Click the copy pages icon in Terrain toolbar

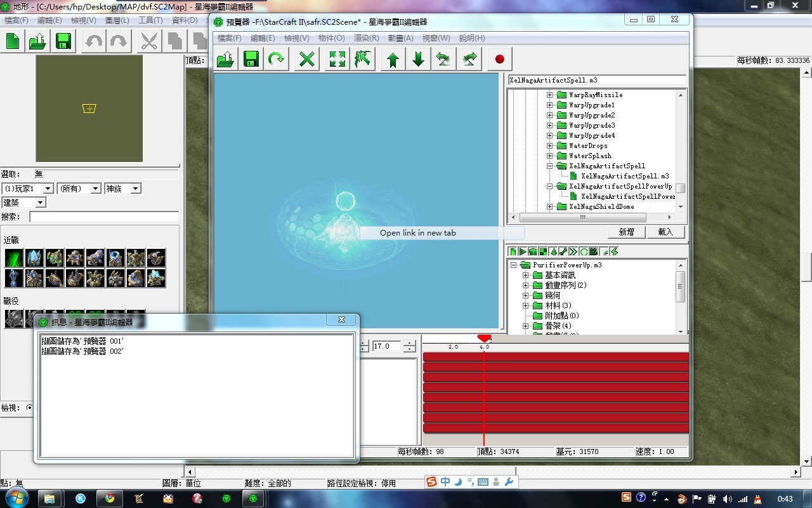coord(174,42)
